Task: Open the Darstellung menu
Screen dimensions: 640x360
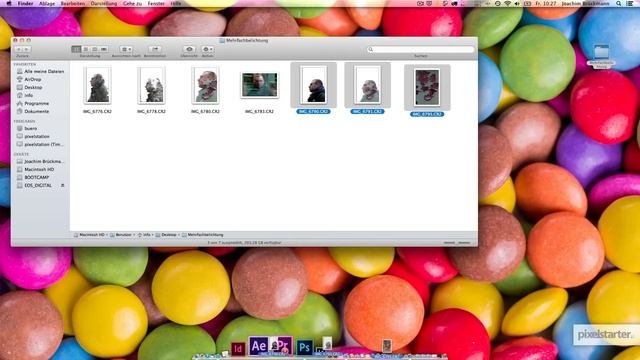Action: tap(104, 3)
